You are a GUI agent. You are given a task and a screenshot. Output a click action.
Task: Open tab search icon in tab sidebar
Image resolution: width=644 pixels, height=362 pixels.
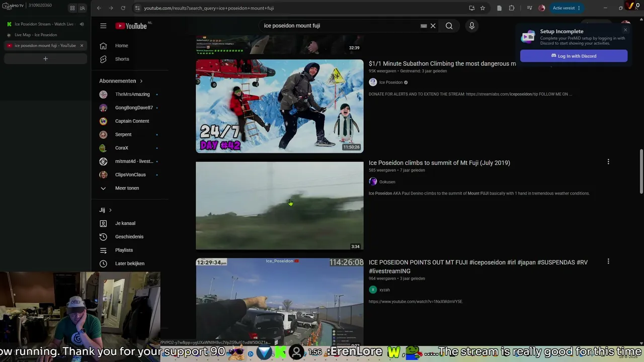coord(82,8)
